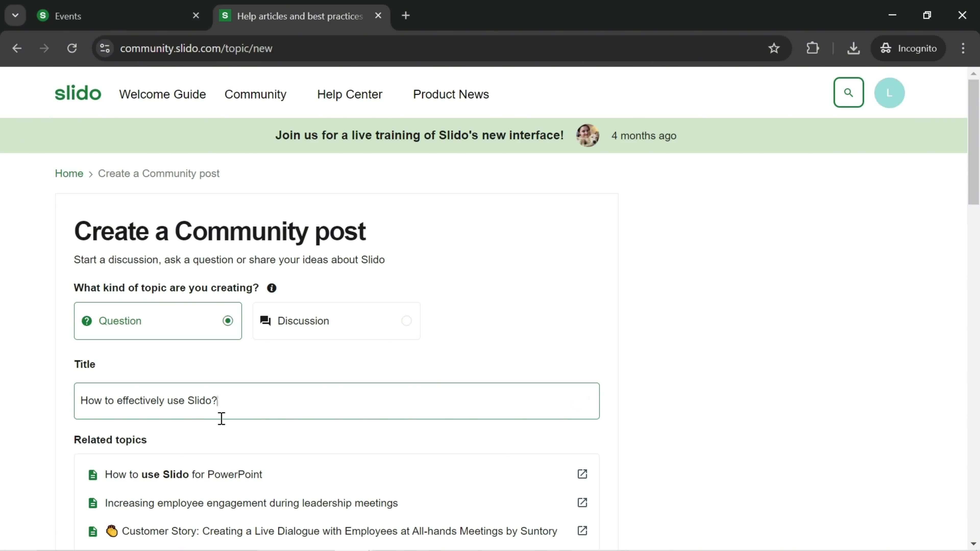Click the browser address bar URL
The image size is (980, 551).
pyautogui.click(x=196, y=48)
